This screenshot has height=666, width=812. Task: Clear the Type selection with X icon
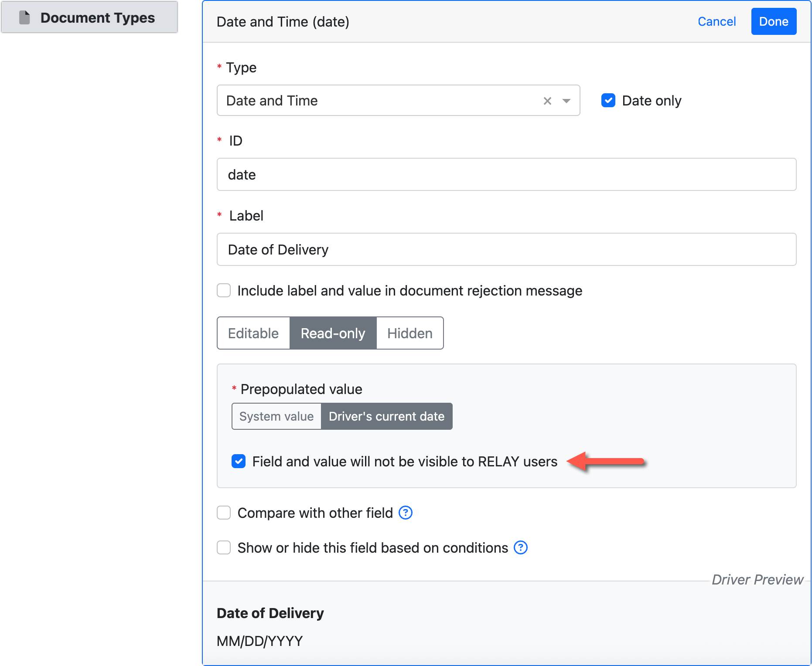click(x=547, y=101)
